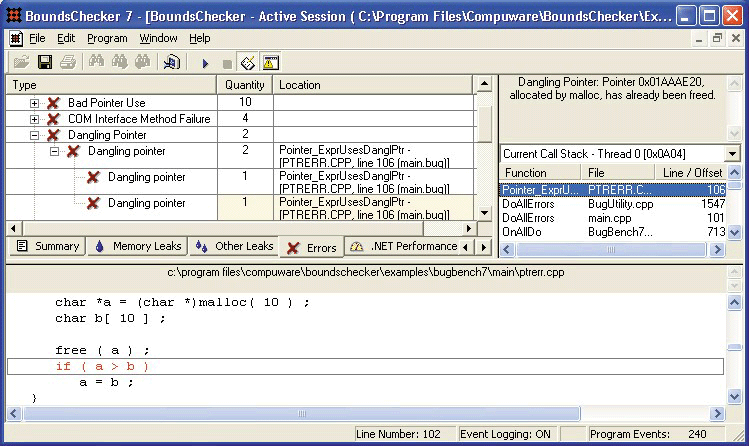Screen dimensions: 749x446
Task: Click the Function column header in call stack
Action: [540, 173]
